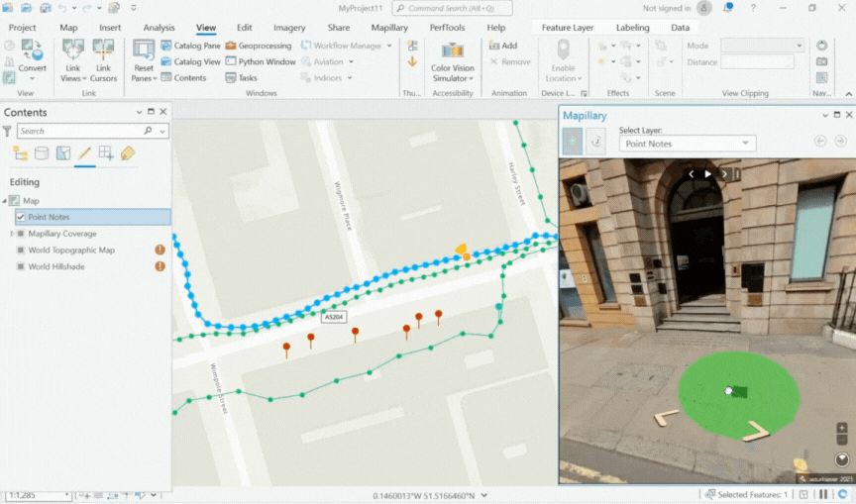Expand the Mapillary Coverage layer

coord(12,234)
